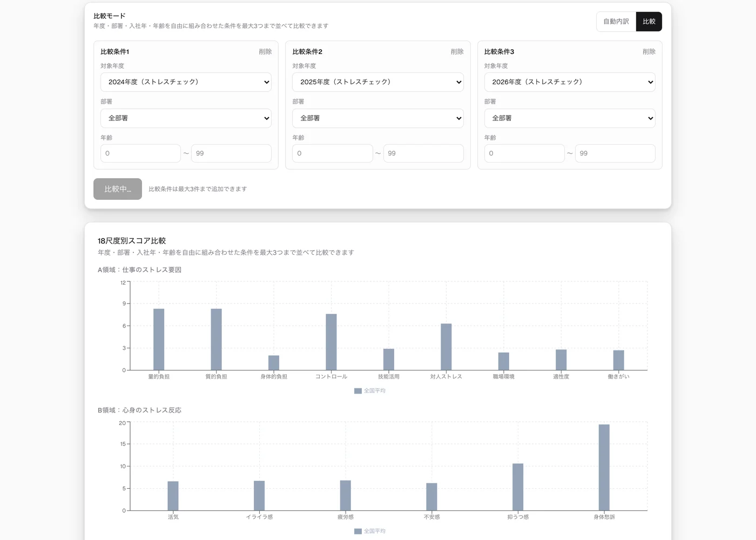Viewport: 756px width, 540px height.
Task: Expand 部署 dropdown in 比較条件2
Action: pos(378,118)
